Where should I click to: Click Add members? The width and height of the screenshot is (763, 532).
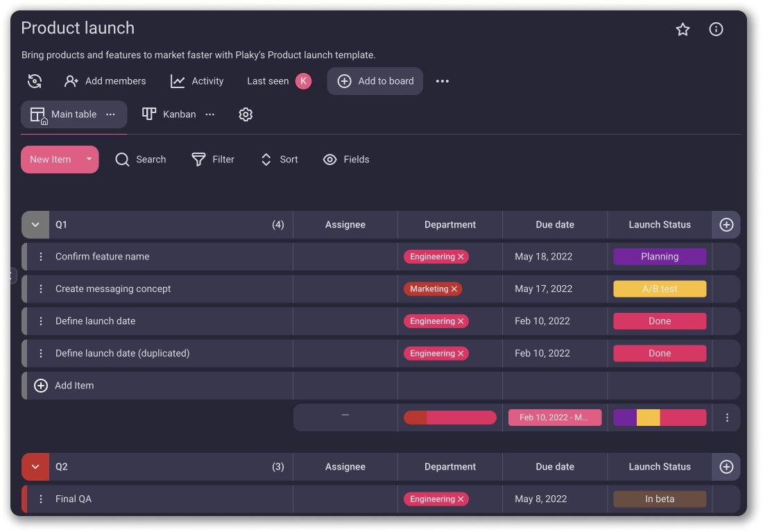105,81
